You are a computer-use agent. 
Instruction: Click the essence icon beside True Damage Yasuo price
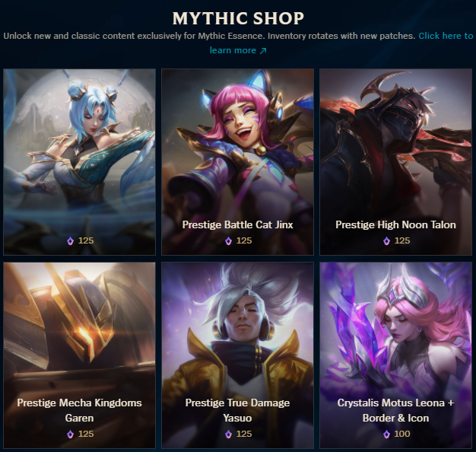(x=228, y=434)
